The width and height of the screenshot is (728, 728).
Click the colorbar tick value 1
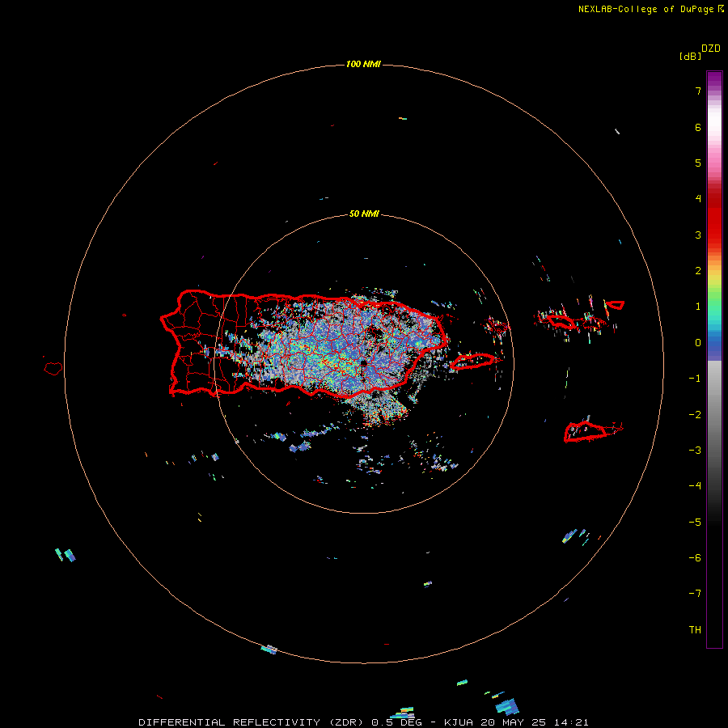[x=697, y=307]
